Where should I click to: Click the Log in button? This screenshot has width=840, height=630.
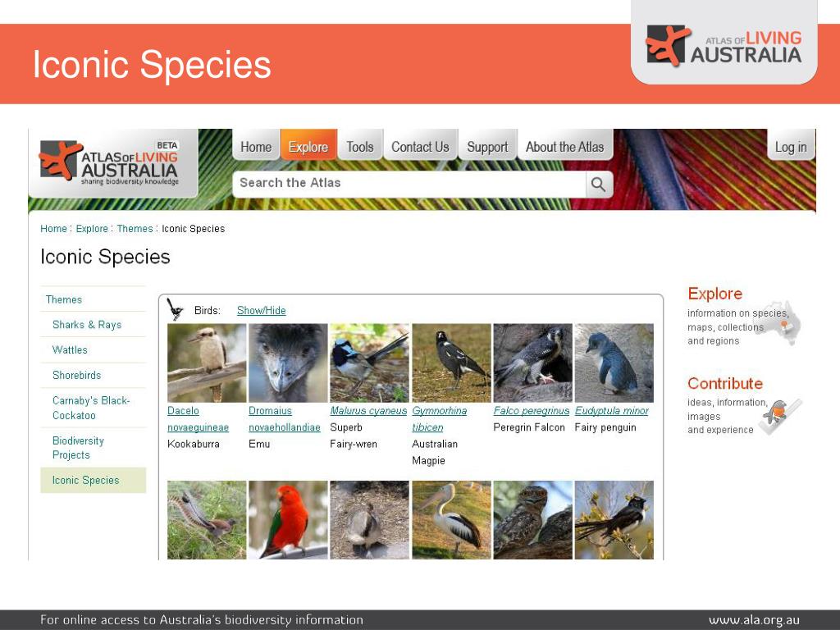[791, 146]
